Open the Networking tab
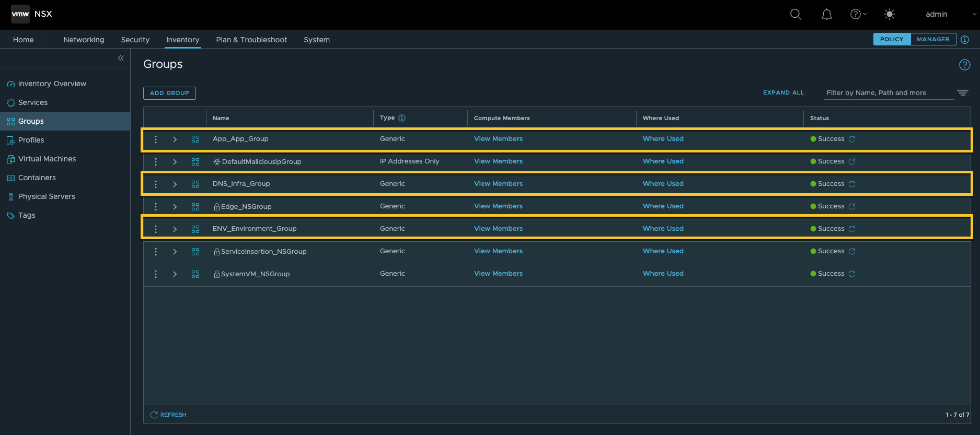 pyautogui.click(x=84, y=40)
